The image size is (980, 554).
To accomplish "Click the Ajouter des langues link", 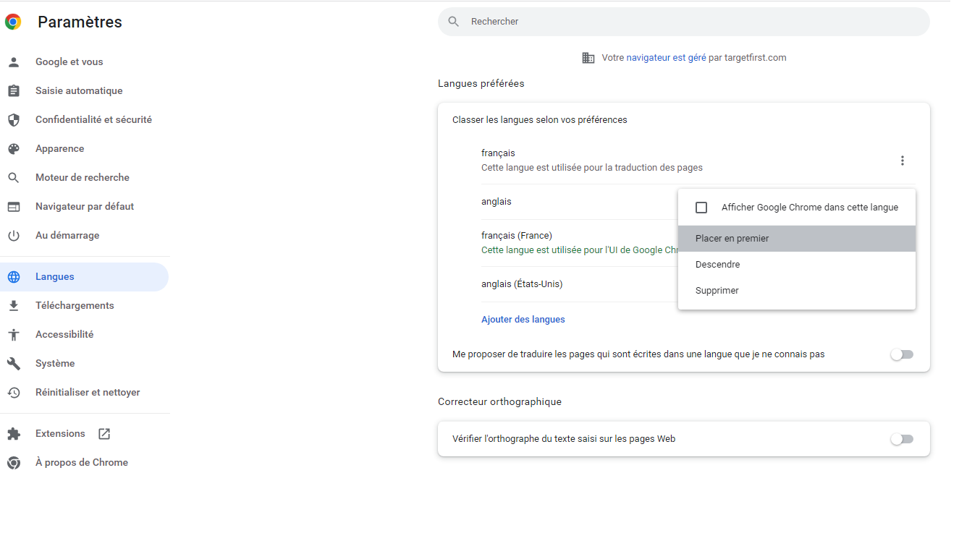I will tap(523, 319).
